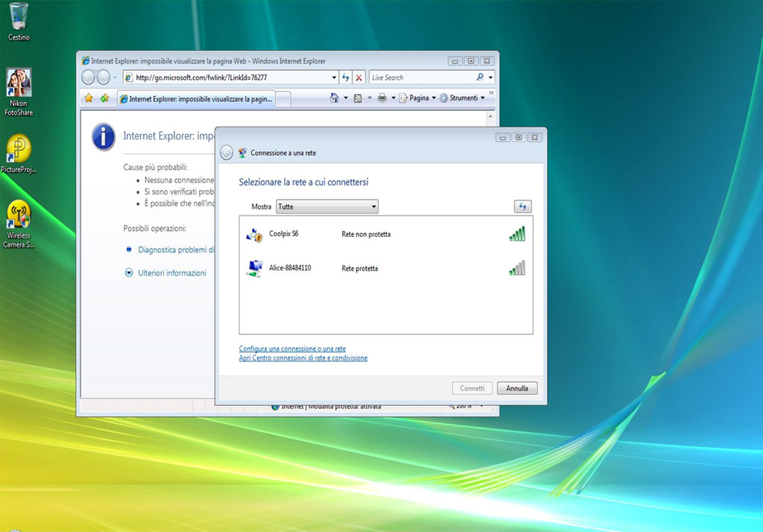Image resolution: width=763 pixels, height=532 pixels.
Task: Refresh the page in Internet Explorer
Action: point(346,77)
